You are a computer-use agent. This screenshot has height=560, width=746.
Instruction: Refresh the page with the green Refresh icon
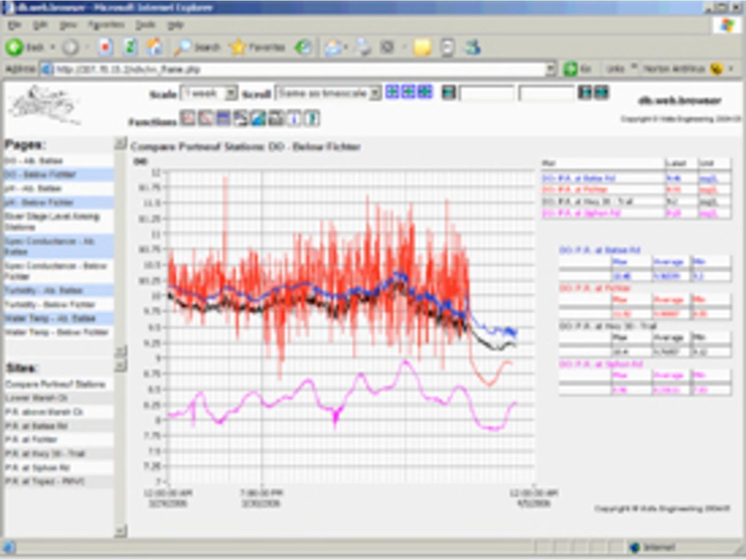130,47
